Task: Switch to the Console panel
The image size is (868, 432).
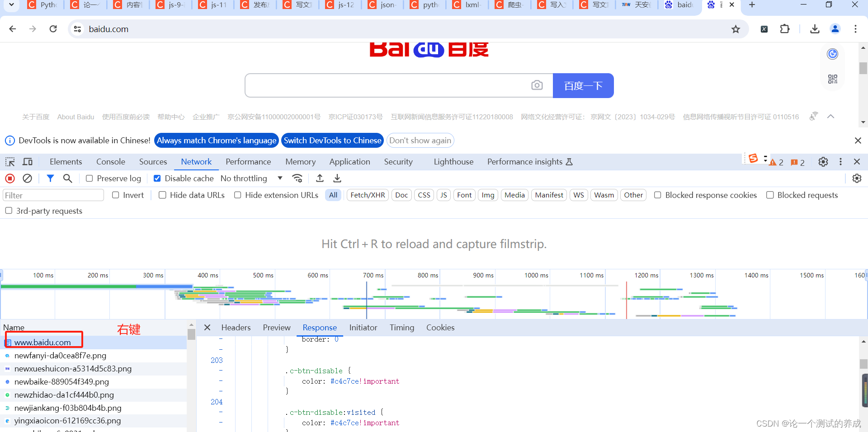Action: [111, 162]
